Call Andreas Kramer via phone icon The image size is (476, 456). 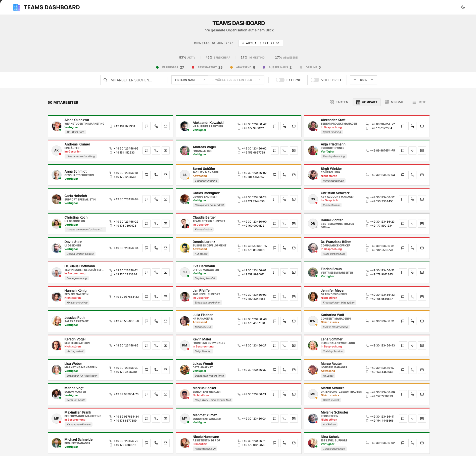tap(156, 150)
